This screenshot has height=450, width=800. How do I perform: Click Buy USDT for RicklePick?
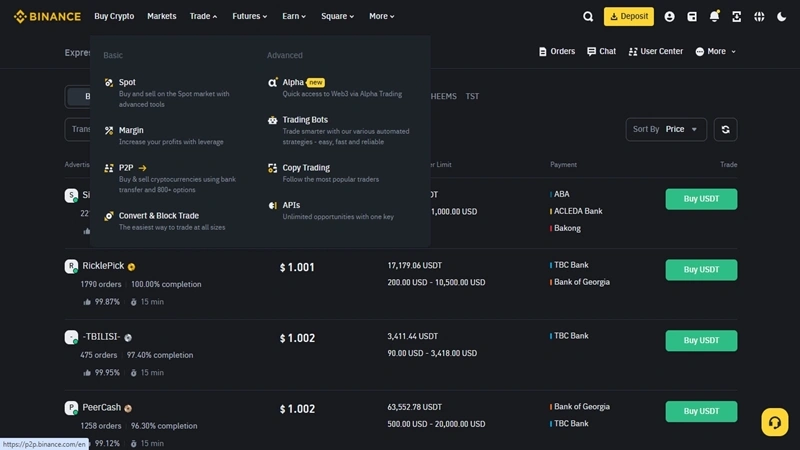tap(701, 270)
